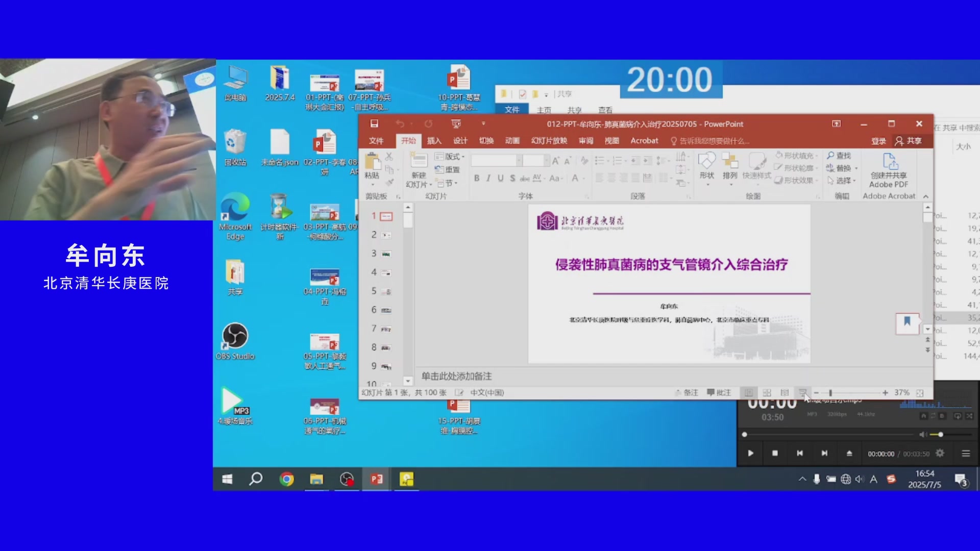The height and width of the screenshot is (551, 980).
Task: Switch to slide sorter view in the status bar
Action: point(767,392)
